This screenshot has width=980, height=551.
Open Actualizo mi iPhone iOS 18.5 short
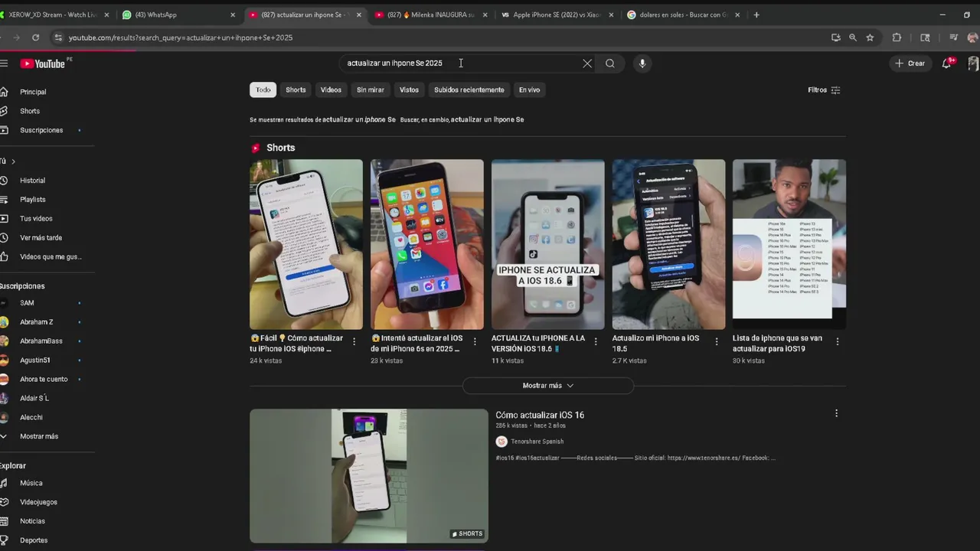668,244
